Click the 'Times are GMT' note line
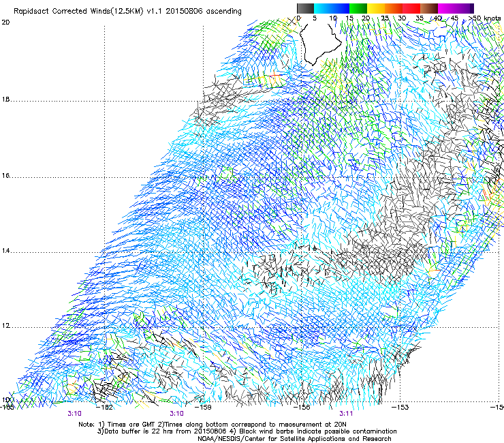The width and height of the screenshot is (504, 443). [x=212, y=425]
